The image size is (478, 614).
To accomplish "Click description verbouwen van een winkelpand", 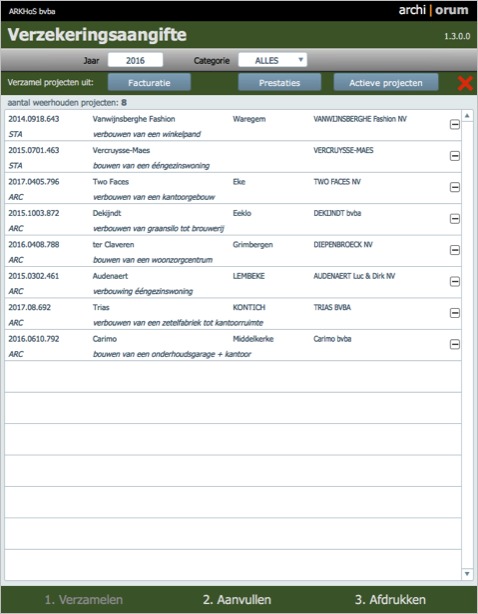I will (147, 134).
